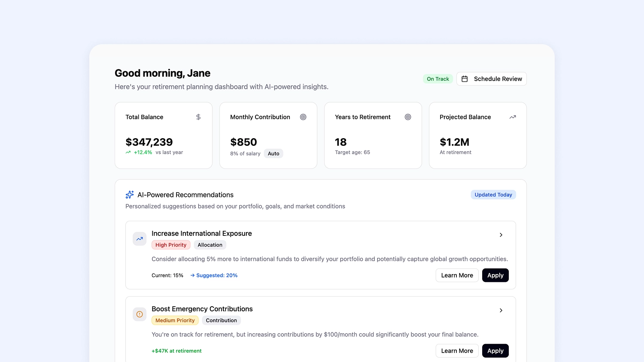This screenshot has height=362, width=644.
Task: Click the target icon on Years to Retirement
Action: 408,117
